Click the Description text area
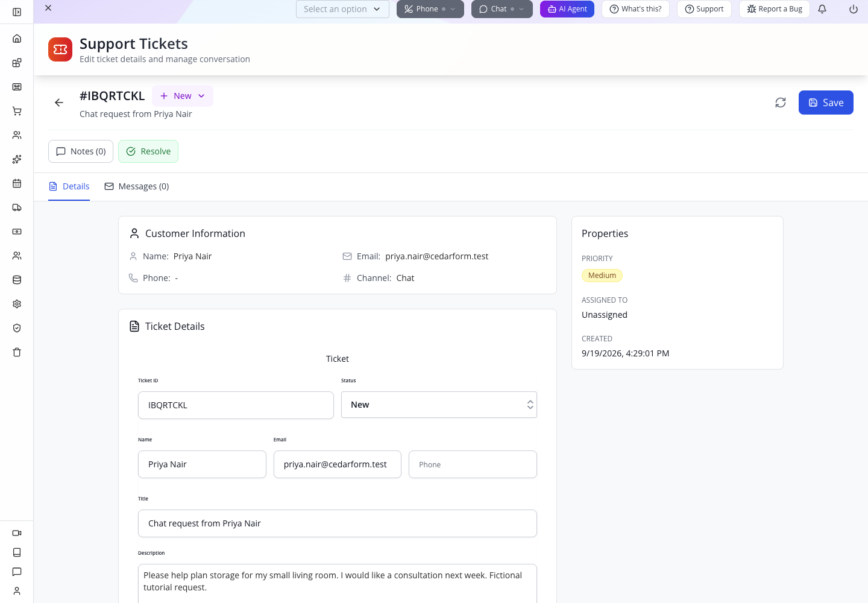This screenshot has width=868, height=603. 338,583
